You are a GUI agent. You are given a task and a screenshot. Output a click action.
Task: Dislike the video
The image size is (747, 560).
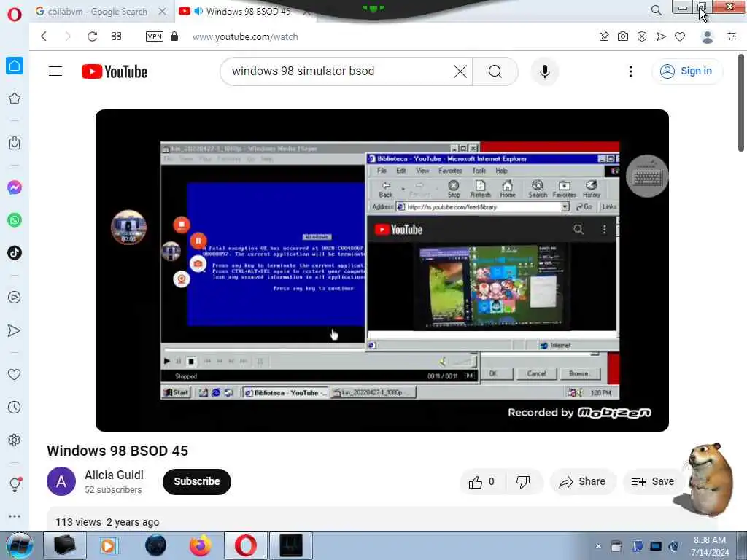coord(523,482)
